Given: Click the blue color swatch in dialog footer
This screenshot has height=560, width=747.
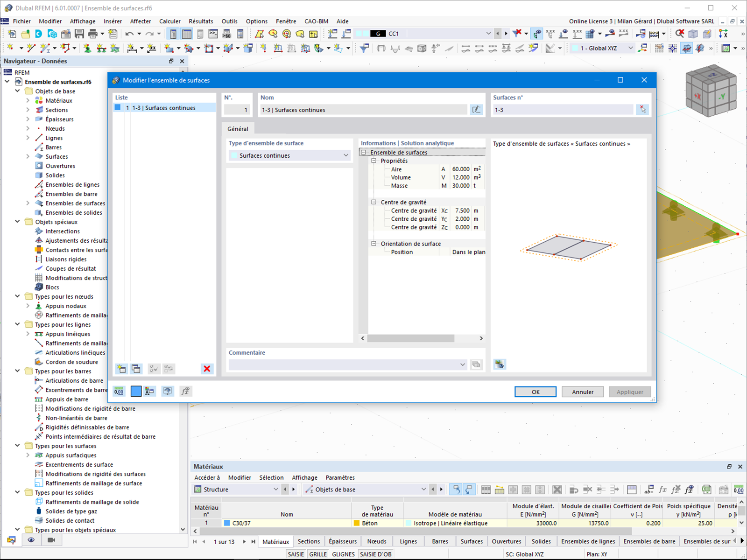Looking at the screenshot, I should 136,392.
